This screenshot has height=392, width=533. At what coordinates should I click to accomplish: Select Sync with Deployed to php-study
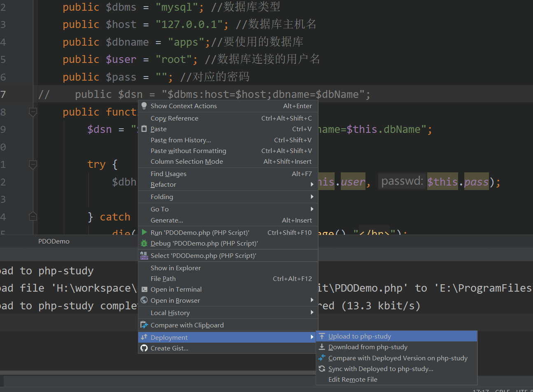tap(397, 369)
